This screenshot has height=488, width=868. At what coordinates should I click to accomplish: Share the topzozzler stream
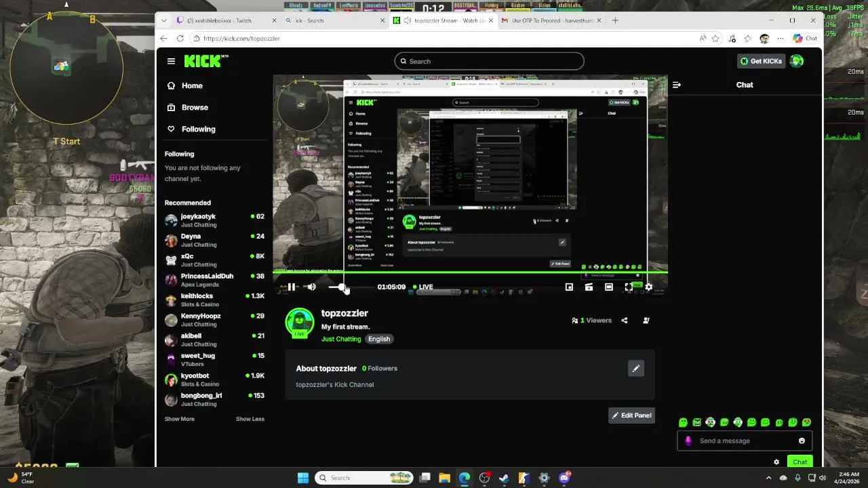(x=625, y=321)
